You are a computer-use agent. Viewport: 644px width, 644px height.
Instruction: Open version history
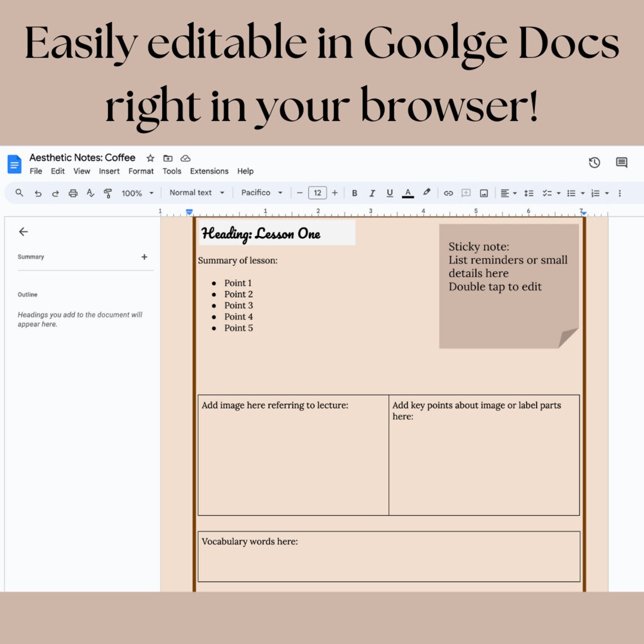(594, 163)
